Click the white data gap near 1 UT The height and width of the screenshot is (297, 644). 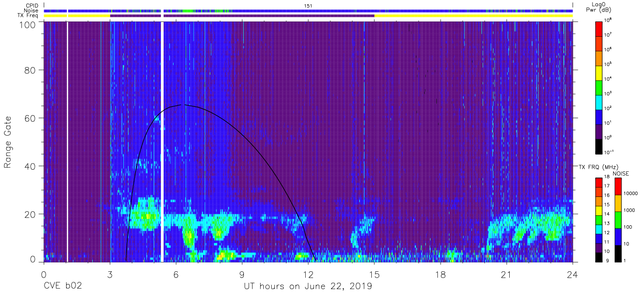point(68,141)
